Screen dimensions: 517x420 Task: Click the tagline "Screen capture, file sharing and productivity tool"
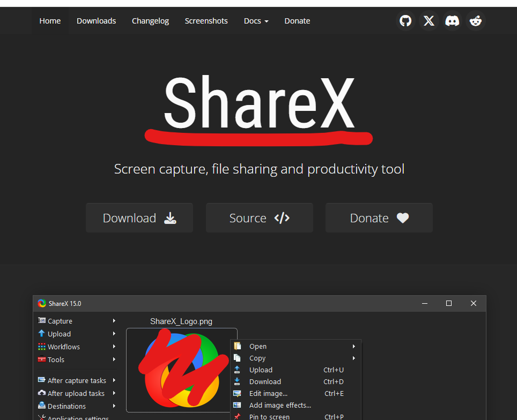click(x=259, y=169)
